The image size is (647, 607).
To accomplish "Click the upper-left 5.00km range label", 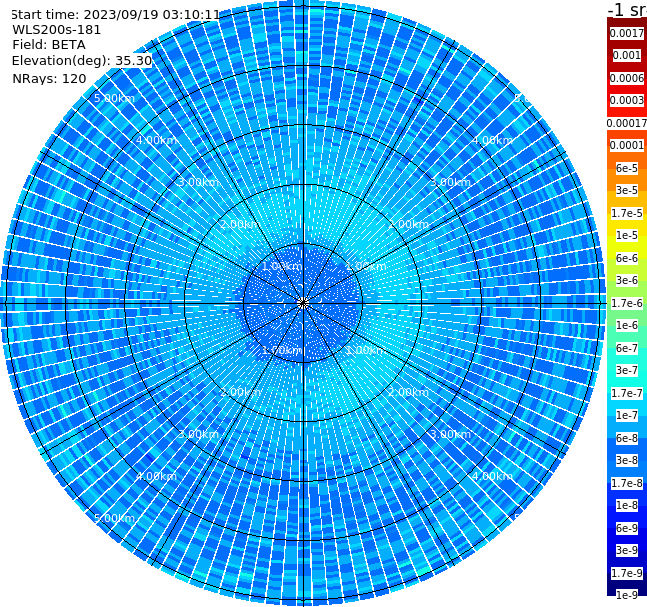I will point(114,98).
